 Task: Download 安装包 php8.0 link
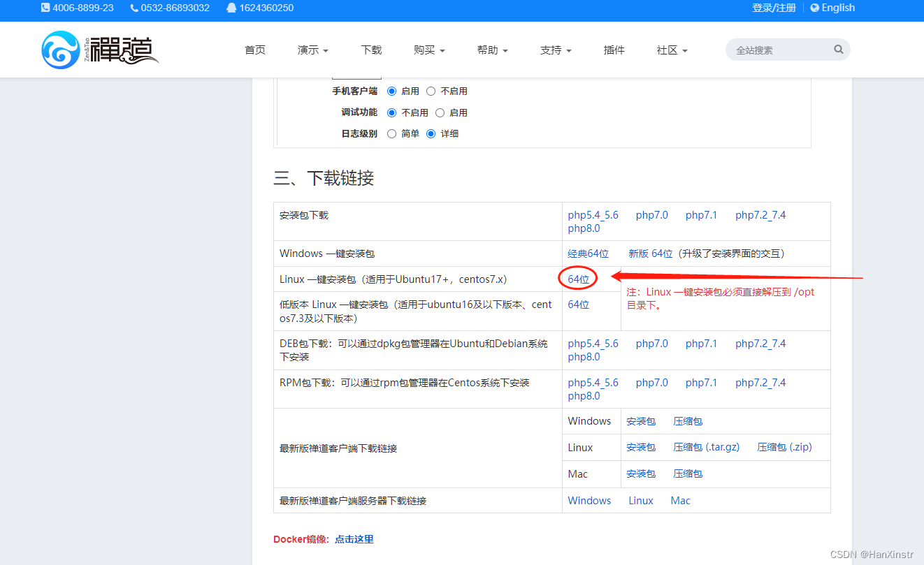[x=584, y=228]
